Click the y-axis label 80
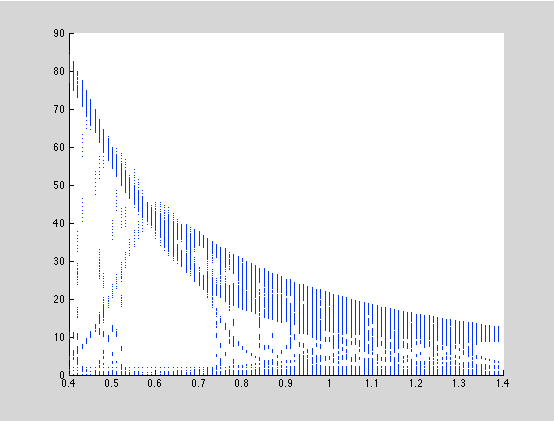The height and width of the screenshot is (421, 554). [59, 71]
